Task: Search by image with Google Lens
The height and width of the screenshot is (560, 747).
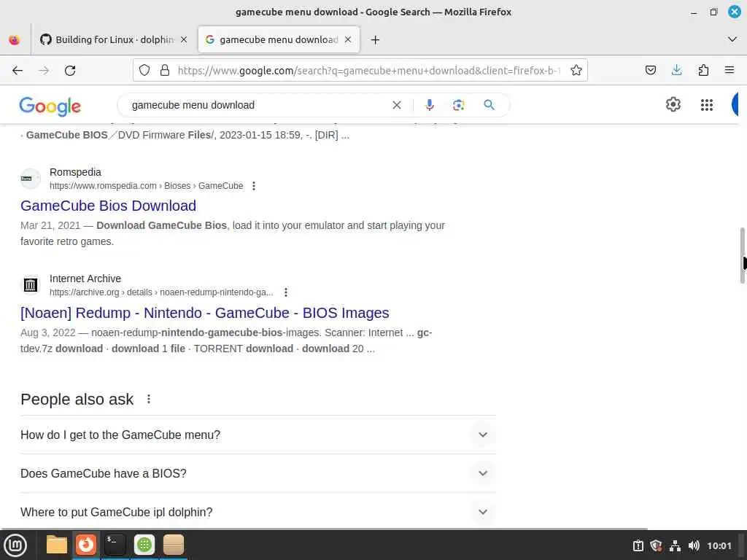Action: click(x=458, y=105)
